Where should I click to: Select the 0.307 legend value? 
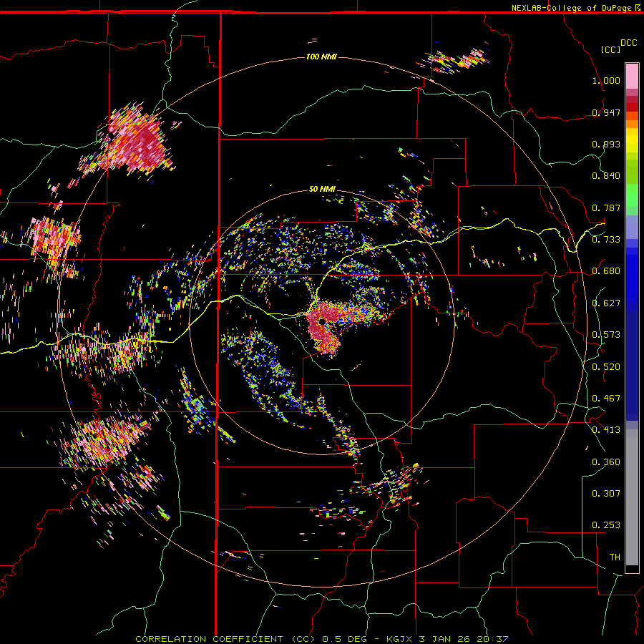coord(606,494)
